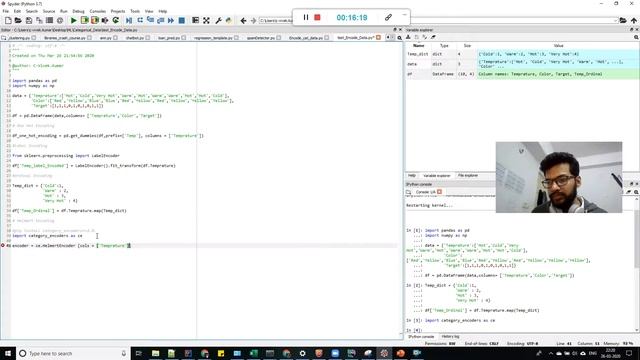640x360 pixels.
Task: Click the Windows Start button
Action: point(8,353)
